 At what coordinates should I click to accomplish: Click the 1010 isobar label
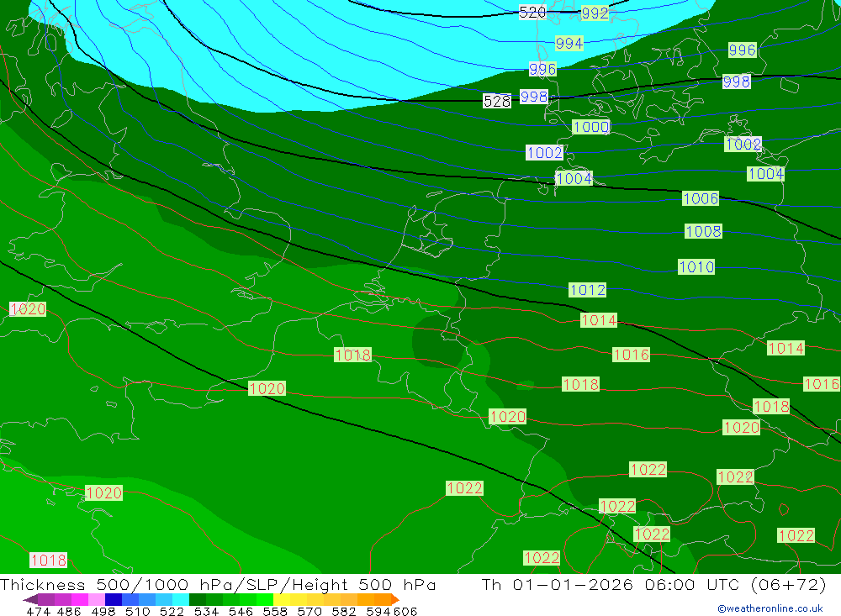click(x=696, y=266)
